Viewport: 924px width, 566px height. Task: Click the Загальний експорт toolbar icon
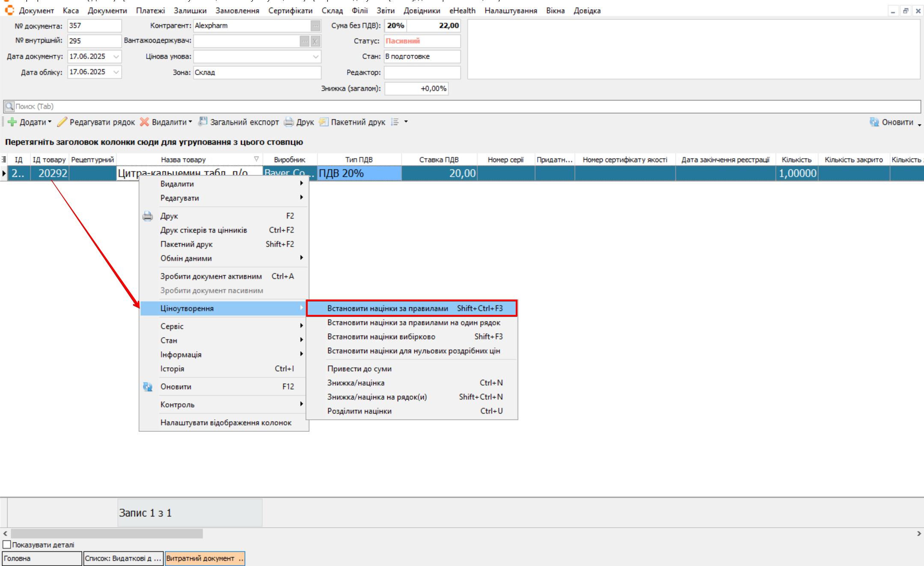[x=203, y=122]
